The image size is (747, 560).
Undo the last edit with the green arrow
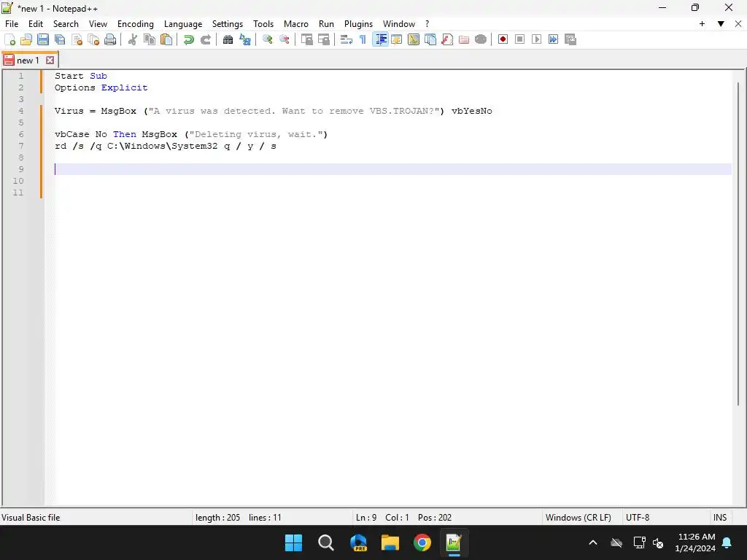click(x=189, y=39)
